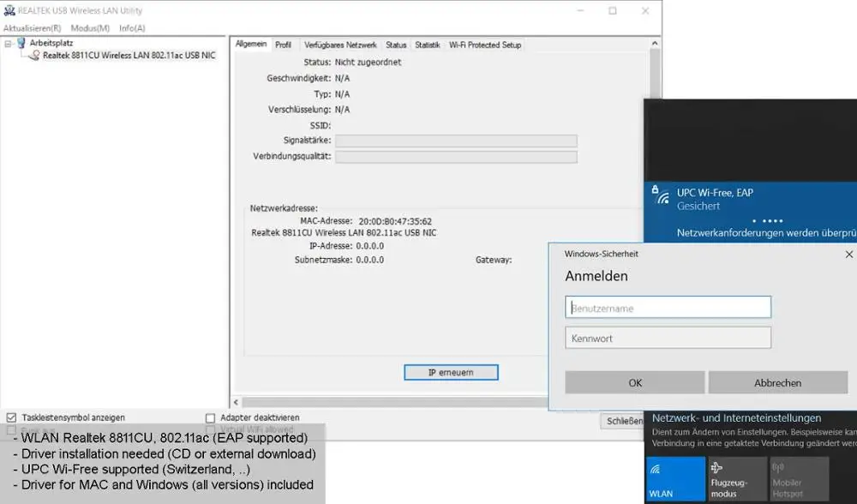Click Abbrechen in the Anmelden dialog
This screenshot has width=857, height=504.
coord(778,382)
